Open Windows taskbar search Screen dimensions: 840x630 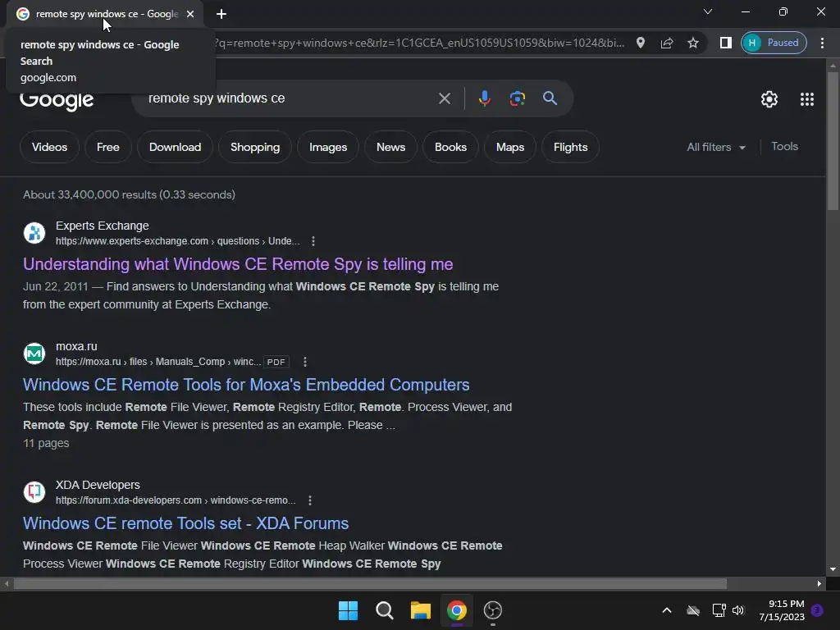tap(384, 610)
